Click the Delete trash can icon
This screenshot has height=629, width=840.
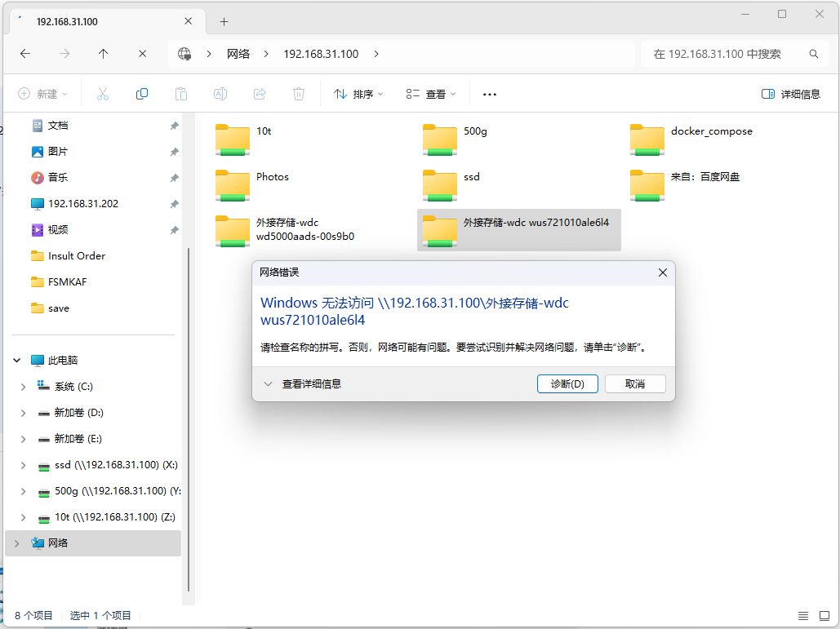click(299, 94)
